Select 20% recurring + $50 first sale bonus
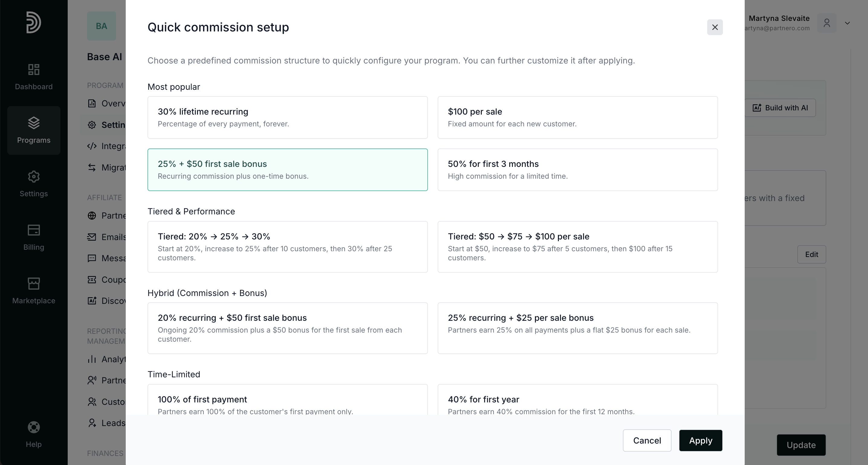Screen dimensions: 868x465 click(x=287, y=328)
